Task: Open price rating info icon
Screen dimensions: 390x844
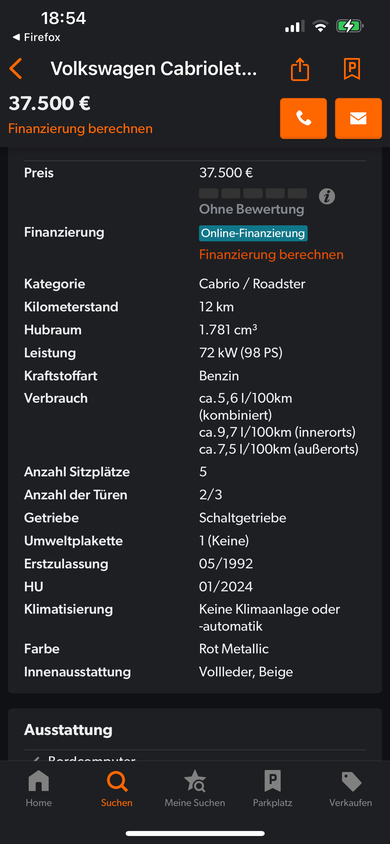Action: 327,196
